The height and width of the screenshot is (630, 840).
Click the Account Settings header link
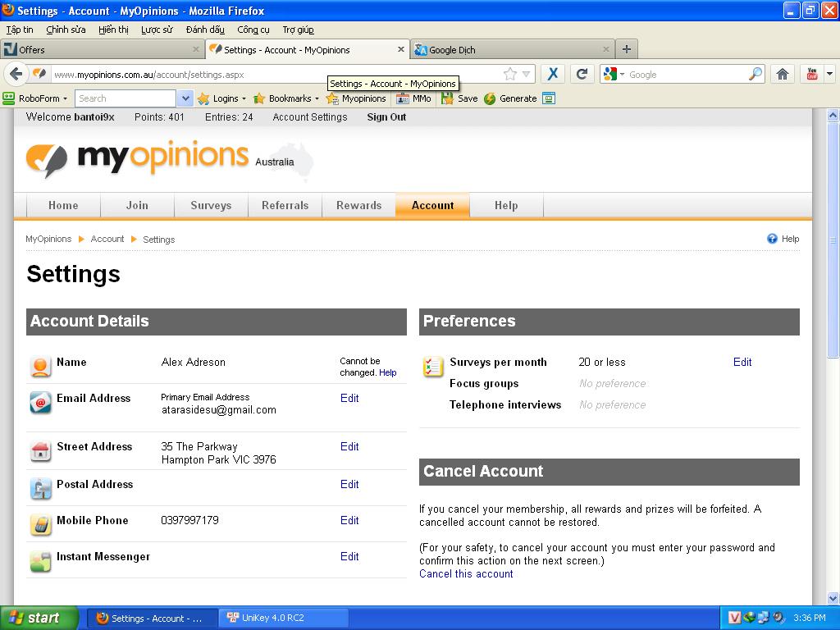tap(309, 116)
